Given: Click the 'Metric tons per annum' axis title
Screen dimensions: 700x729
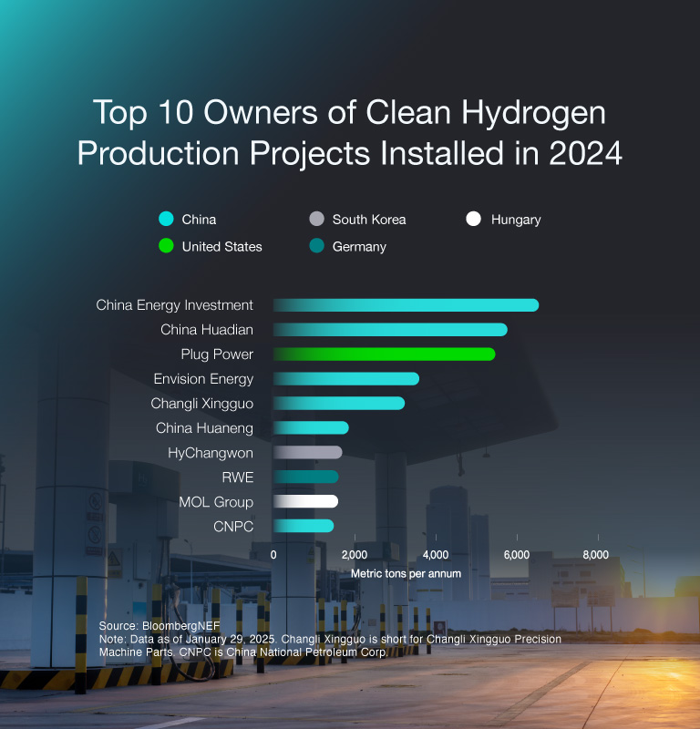Looking at the screenshot, I should pos(406,574).
